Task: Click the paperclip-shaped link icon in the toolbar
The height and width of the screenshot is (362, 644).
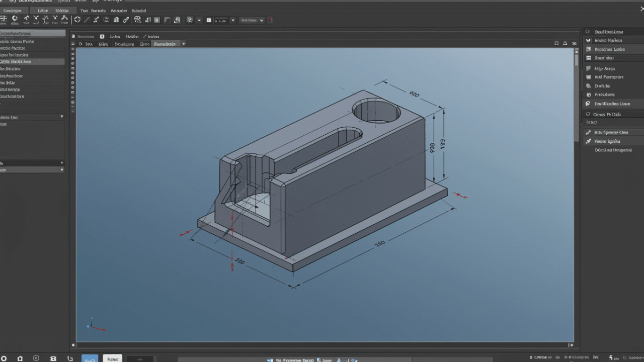Action: pyautogui.click(x=126, y=20)
